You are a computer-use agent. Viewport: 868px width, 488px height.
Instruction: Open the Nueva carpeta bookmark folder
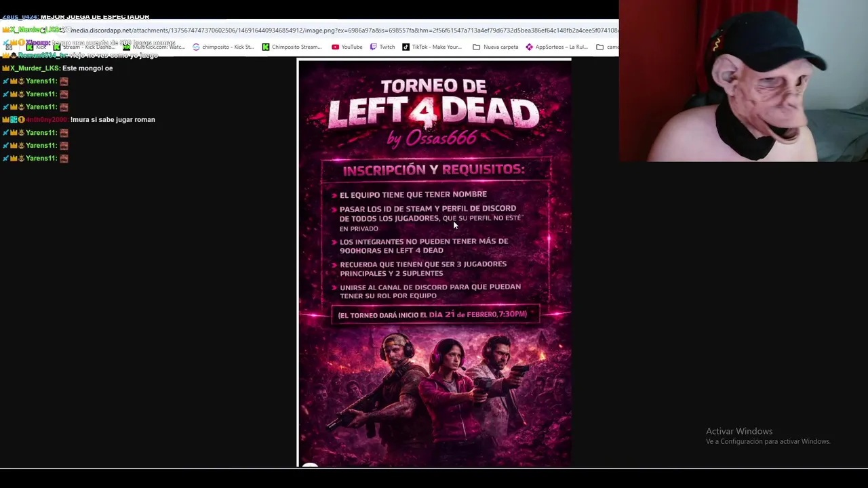coord(496,47)
